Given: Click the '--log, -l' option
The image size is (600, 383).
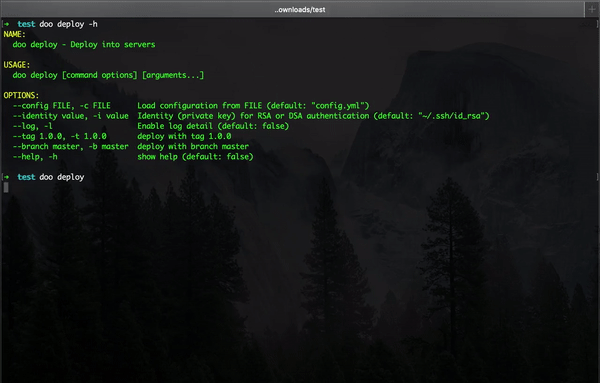Looking at the screenshot, I should click(33, 126).
